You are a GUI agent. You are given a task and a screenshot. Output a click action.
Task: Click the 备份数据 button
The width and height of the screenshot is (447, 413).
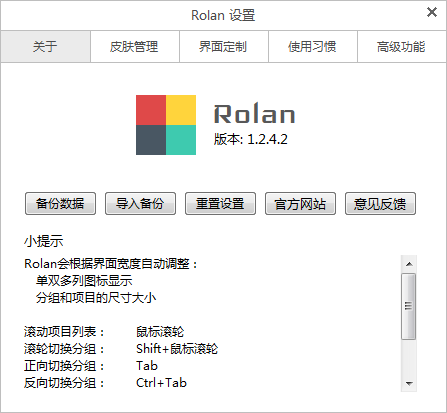pyautogui.click(x=60, y=203)
